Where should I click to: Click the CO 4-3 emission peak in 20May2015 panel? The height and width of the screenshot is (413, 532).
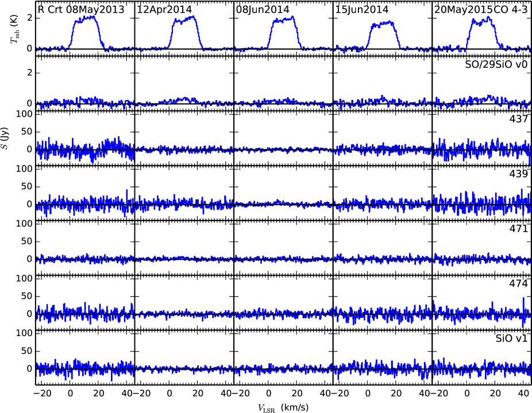pos(483,33)
